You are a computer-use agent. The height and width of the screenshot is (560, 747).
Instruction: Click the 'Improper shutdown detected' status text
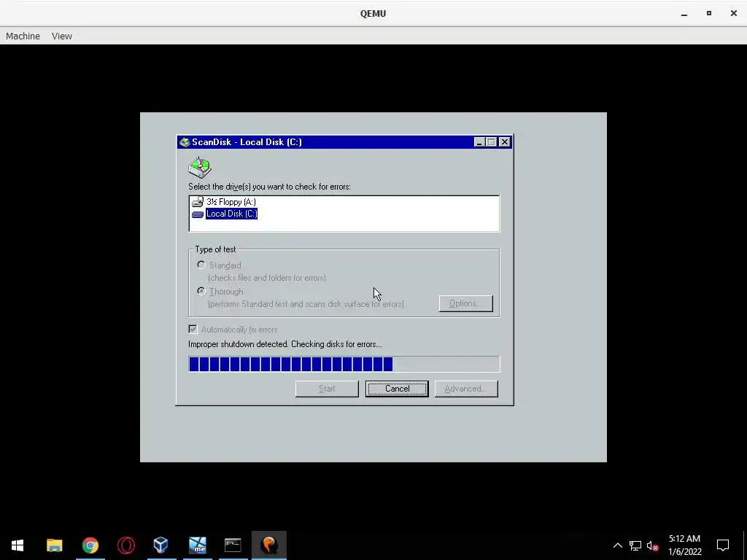285,344
